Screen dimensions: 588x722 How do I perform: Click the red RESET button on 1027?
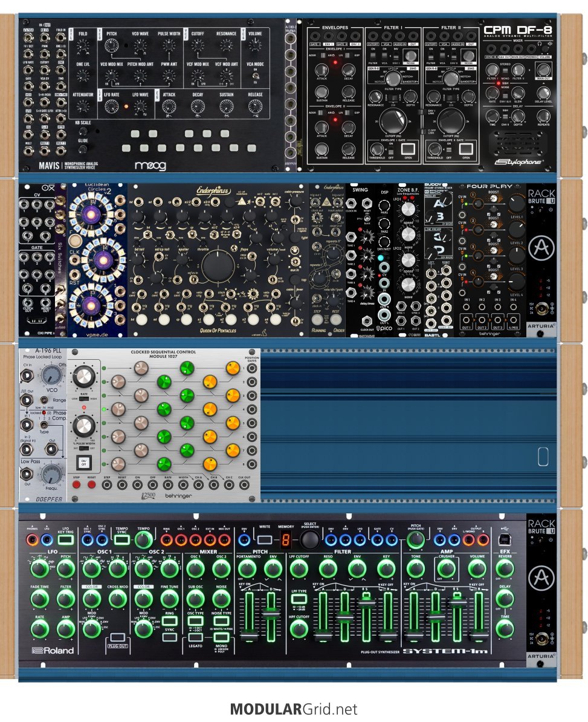[92, 484]
